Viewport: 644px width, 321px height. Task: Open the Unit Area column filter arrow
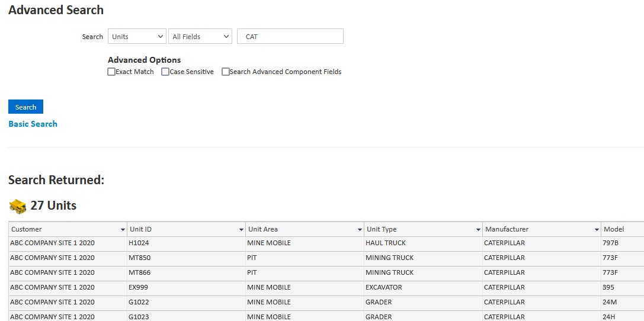click(x=360, y=230)
